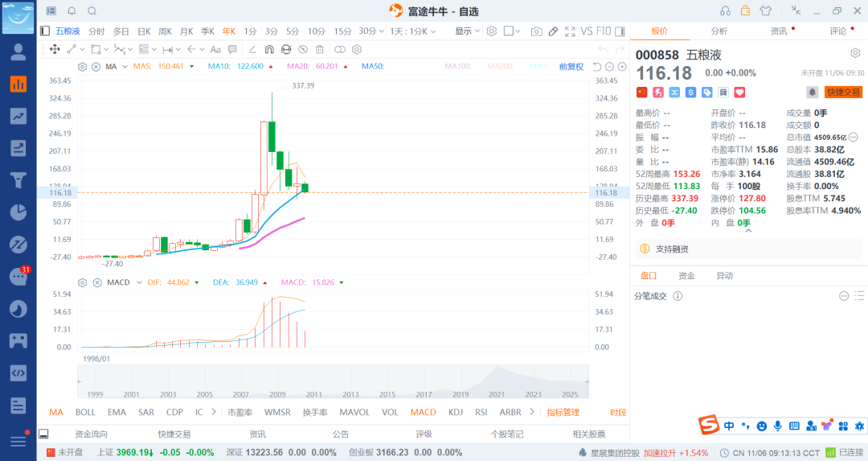This screenshot has height=461, width=868.
Task: Expand chart to fullscreen
Action: coord(570,31)
